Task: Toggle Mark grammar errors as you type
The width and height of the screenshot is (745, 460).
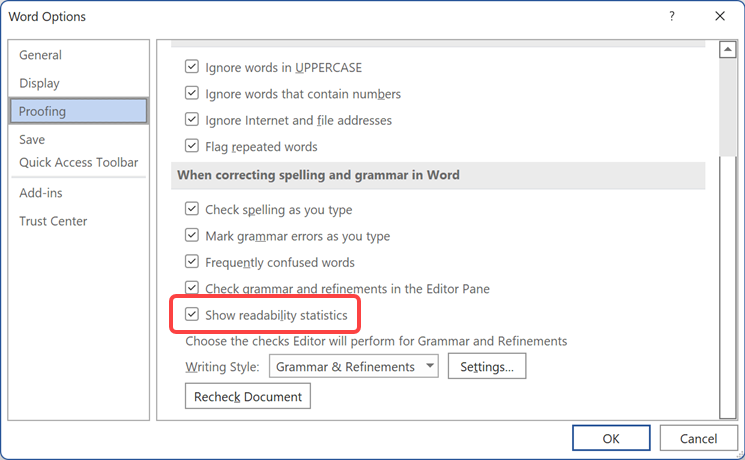Action: (192, 236)
